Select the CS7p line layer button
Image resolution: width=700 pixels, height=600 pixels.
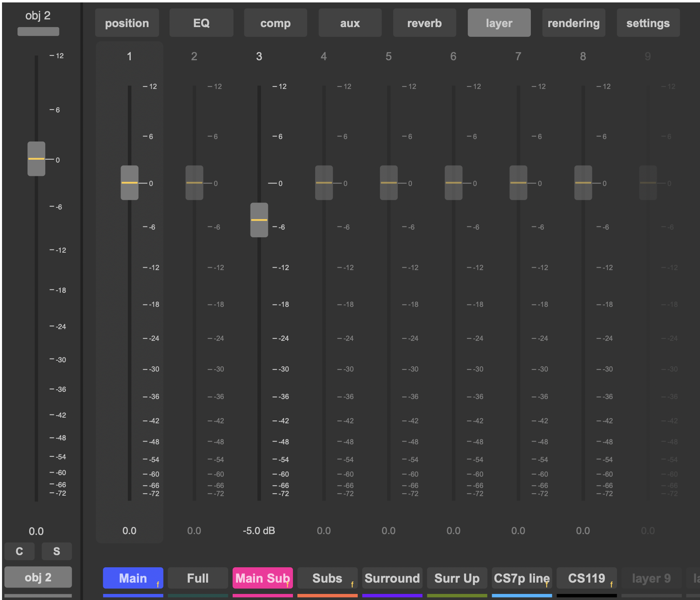coord(522,578)
